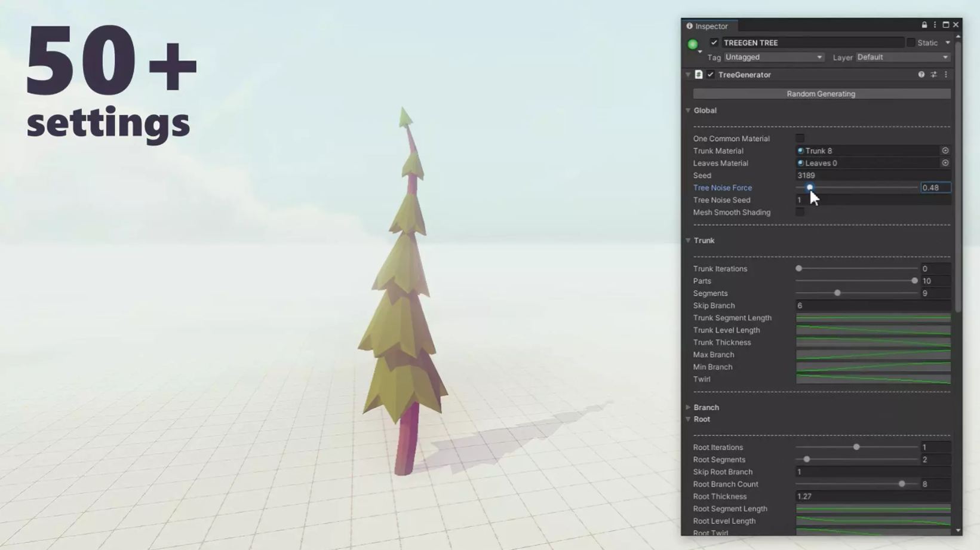Click the Inspector info icon in tab
Screen dimensions: 980x550
pos(689,26)
